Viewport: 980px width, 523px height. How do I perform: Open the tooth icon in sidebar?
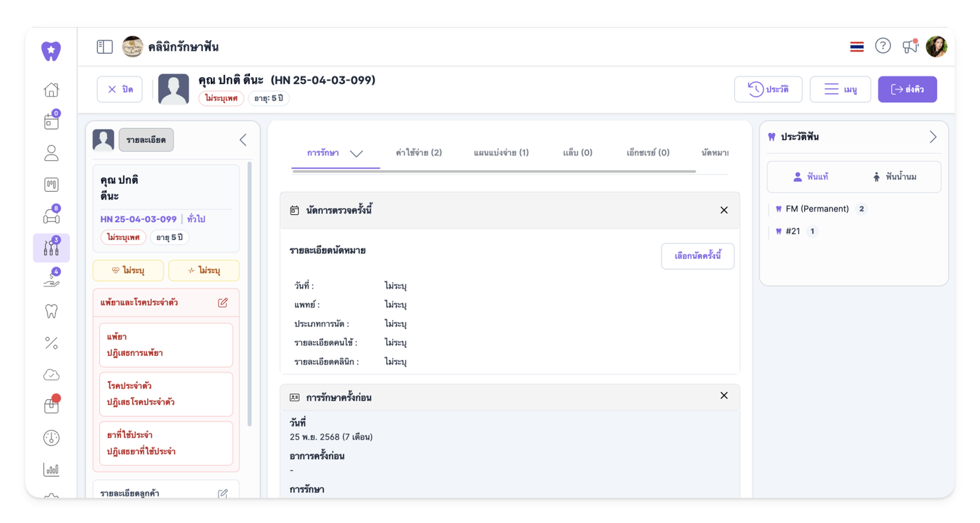tap(51, 311)
